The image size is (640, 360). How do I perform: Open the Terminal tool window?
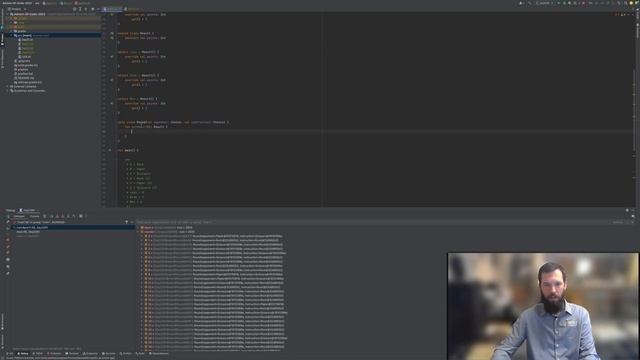coord(72,353)
